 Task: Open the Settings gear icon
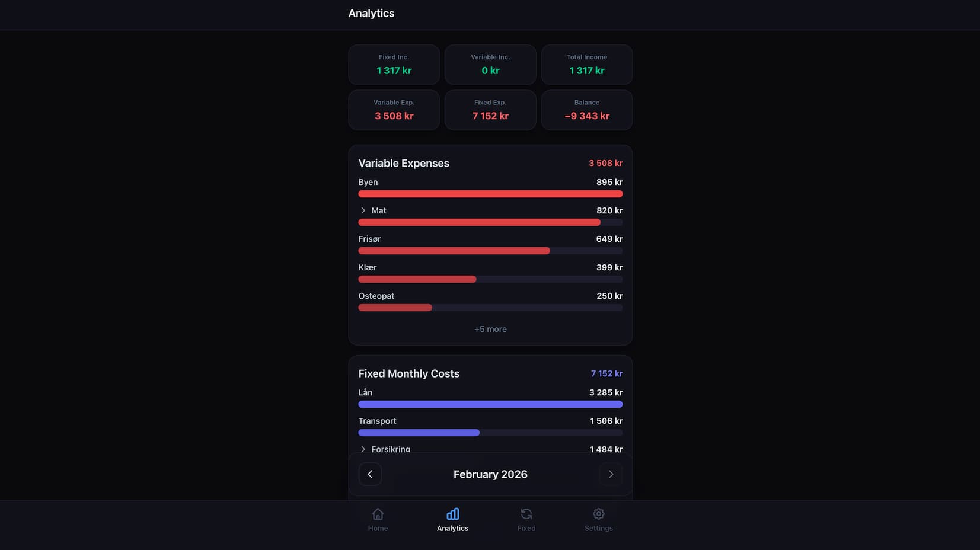(598, 514)
